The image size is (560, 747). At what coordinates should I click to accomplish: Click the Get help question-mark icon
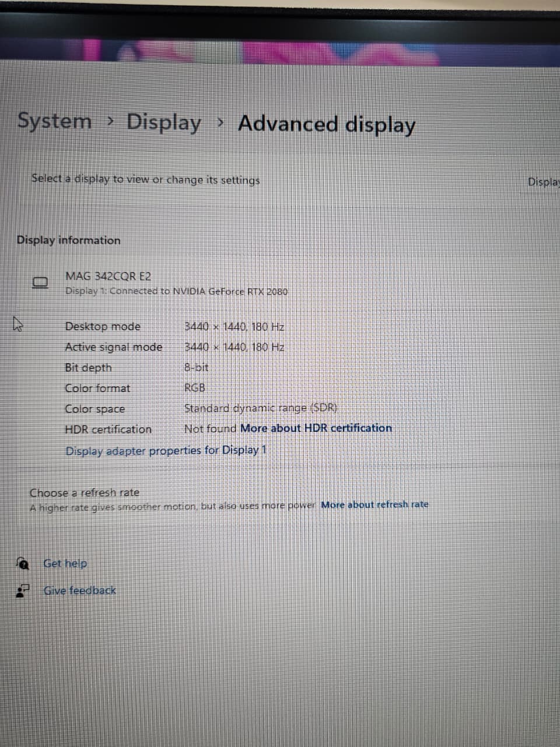[x=22, y=563]
